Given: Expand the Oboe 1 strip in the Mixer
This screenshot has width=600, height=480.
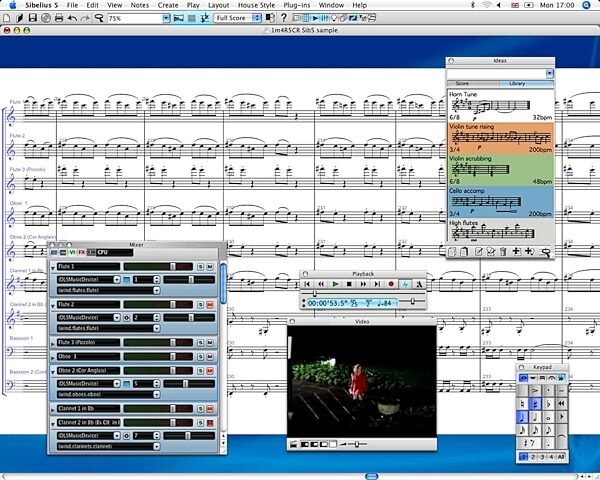Looking at the screenshot, I should [53, 358].
